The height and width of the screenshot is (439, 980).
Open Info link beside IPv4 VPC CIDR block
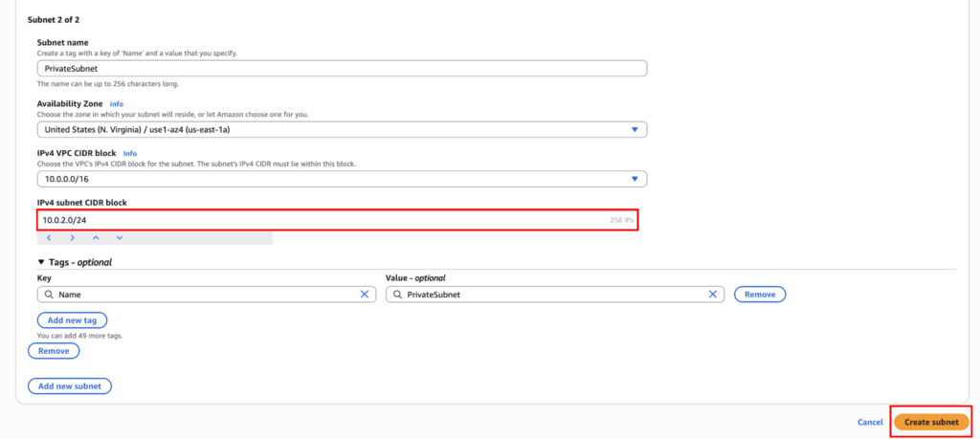pos(130,153)
